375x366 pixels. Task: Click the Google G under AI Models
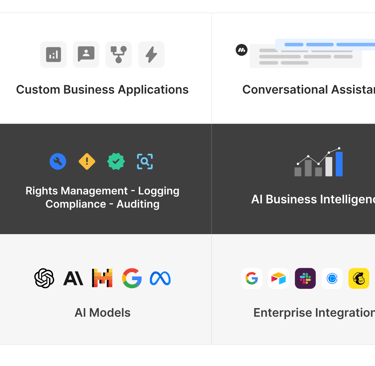point(132,278)
